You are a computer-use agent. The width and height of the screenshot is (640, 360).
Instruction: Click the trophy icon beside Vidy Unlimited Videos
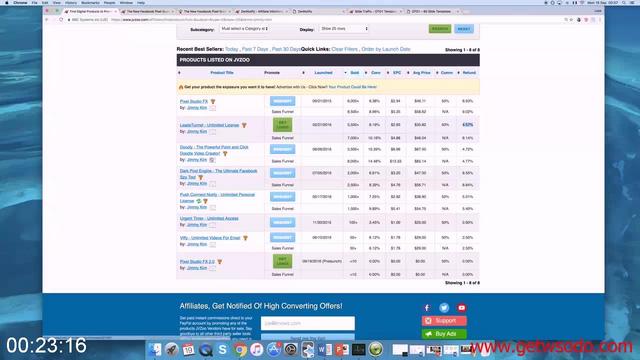click(245, 238)
